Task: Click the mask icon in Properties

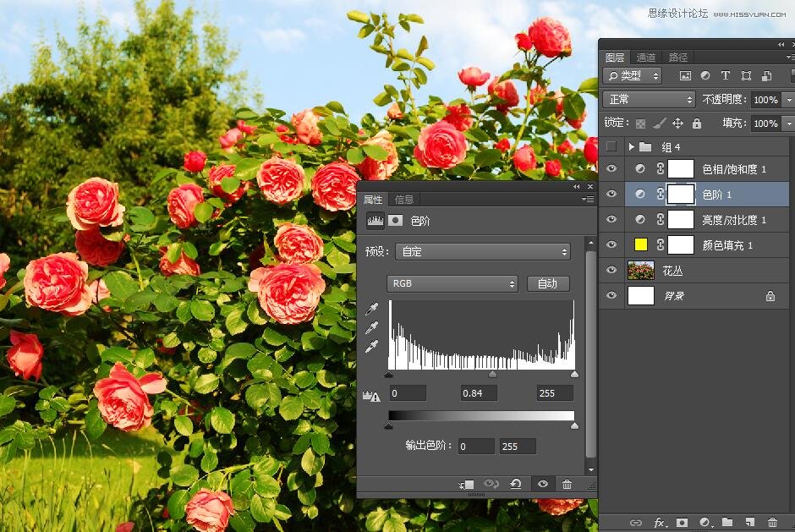Action: point(396,220)
